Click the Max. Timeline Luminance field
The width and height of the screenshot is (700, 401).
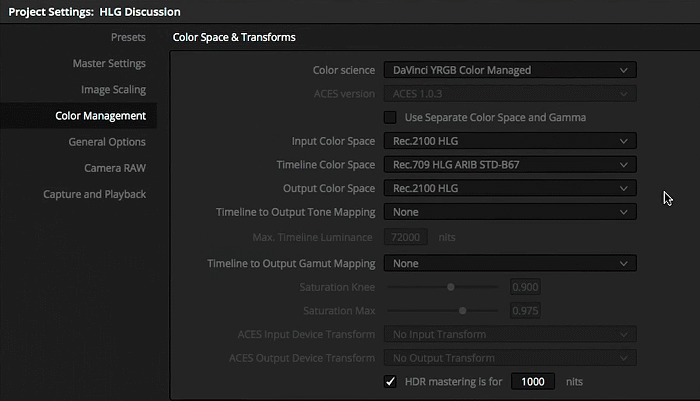point(405,237)
